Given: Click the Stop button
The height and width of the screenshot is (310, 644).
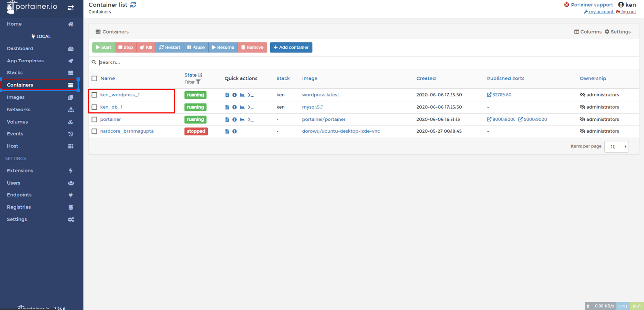Looking at the screenshot, I should coord(126,47).
